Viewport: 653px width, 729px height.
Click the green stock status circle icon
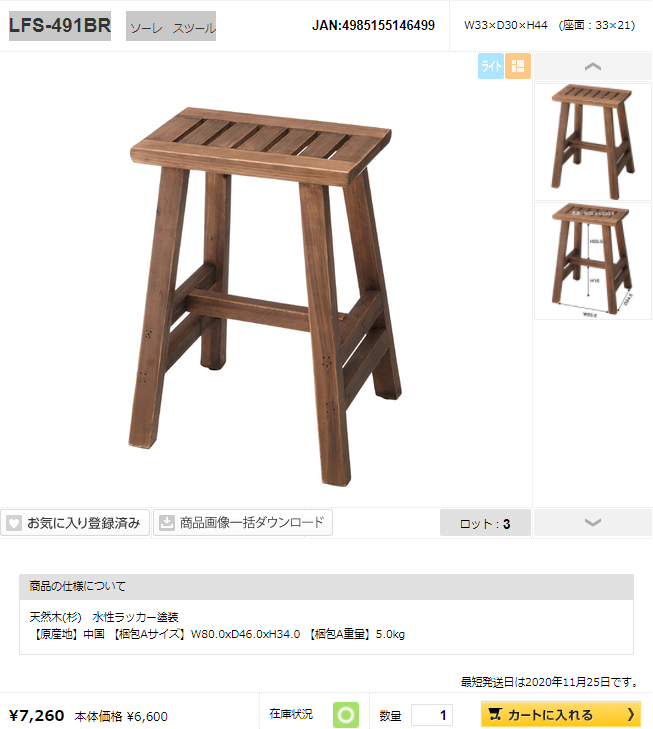click(346, 715)
